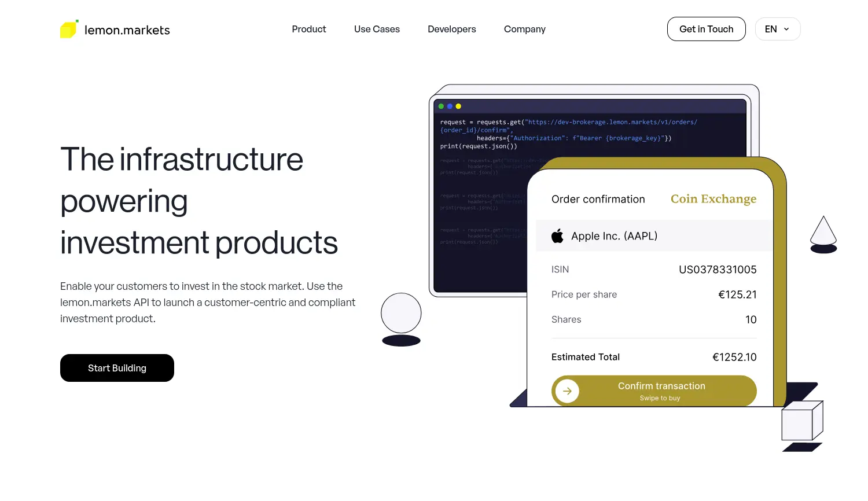868x501 pixels.
Task: Open the Use Cases menu
Action: 377,29
